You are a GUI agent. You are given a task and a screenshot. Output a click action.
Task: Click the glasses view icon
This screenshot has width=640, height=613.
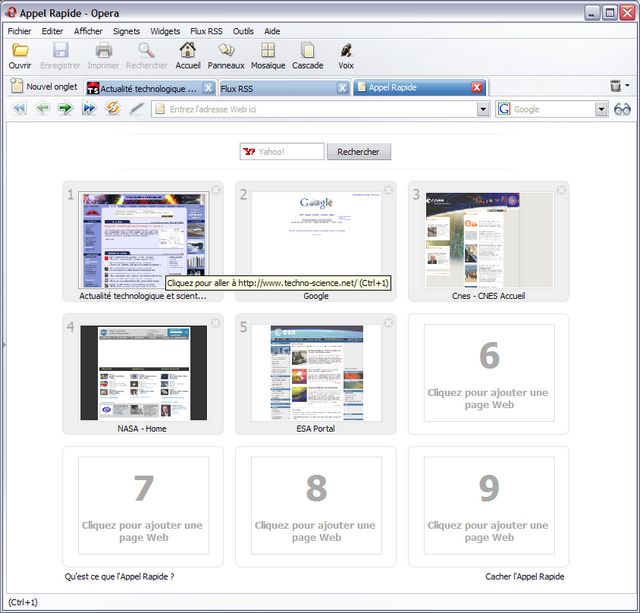pyautogui.click(x=622, y=109)
